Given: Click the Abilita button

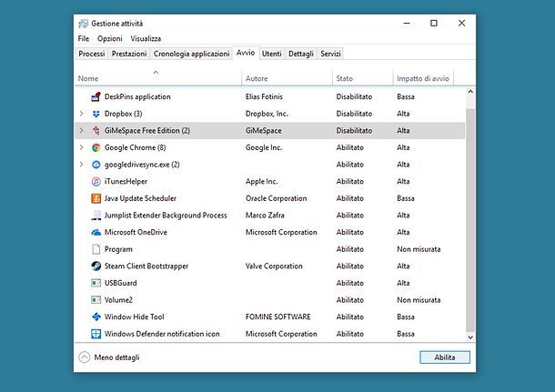Looking at the screenshot, I should click(x=445, y=357).
